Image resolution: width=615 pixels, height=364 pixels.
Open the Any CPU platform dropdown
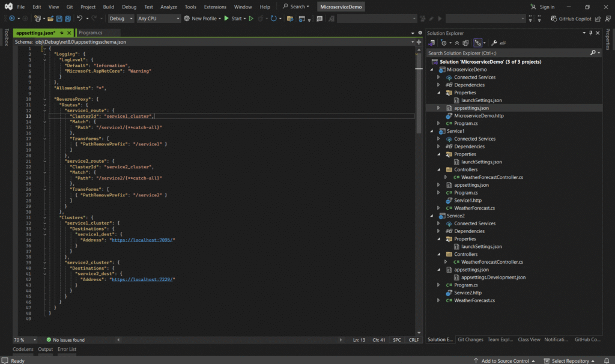click(159, 19)
